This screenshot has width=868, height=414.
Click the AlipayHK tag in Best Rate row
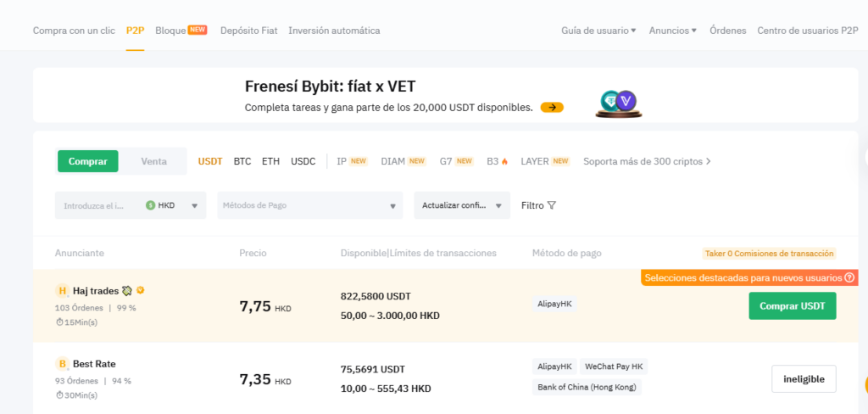(554, 366)
